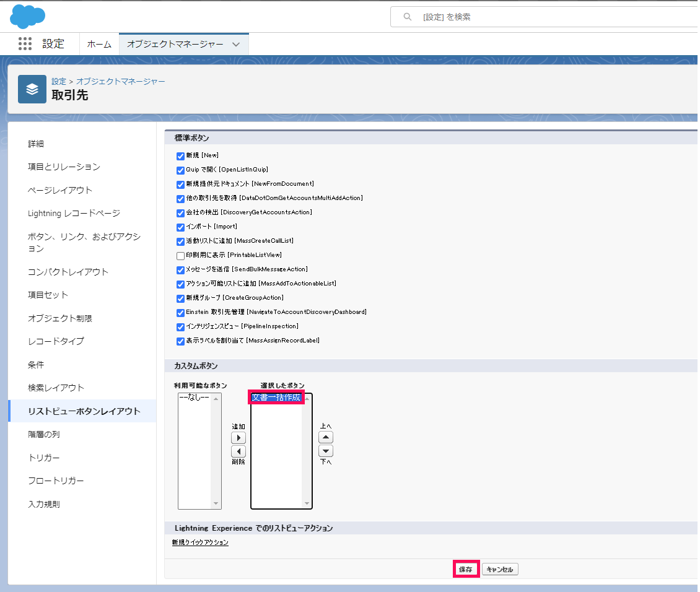This screenshot has height=592, width=700.
Task: Select リストビューボタンレイアウト in the sidebar
Action: [84, 411]
